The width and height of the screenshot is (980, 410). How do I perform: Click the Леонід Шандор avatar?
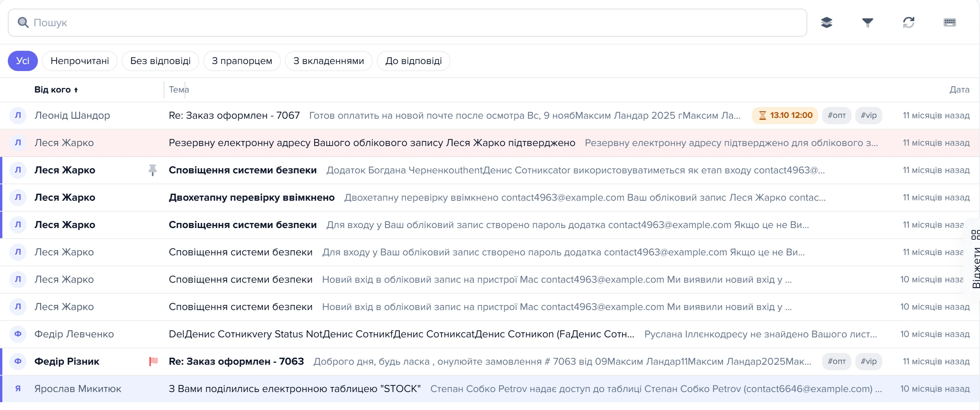18,116
